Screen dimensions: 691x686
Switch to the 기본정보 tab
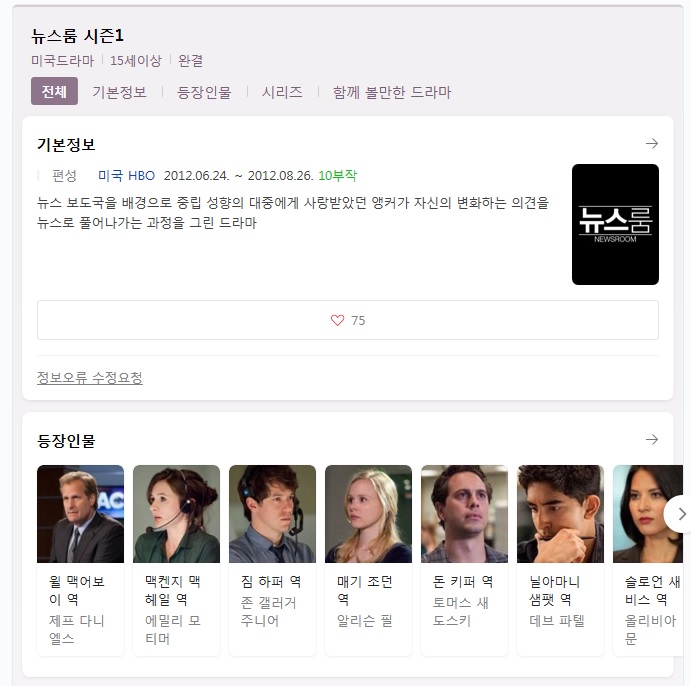click(119, 92)
